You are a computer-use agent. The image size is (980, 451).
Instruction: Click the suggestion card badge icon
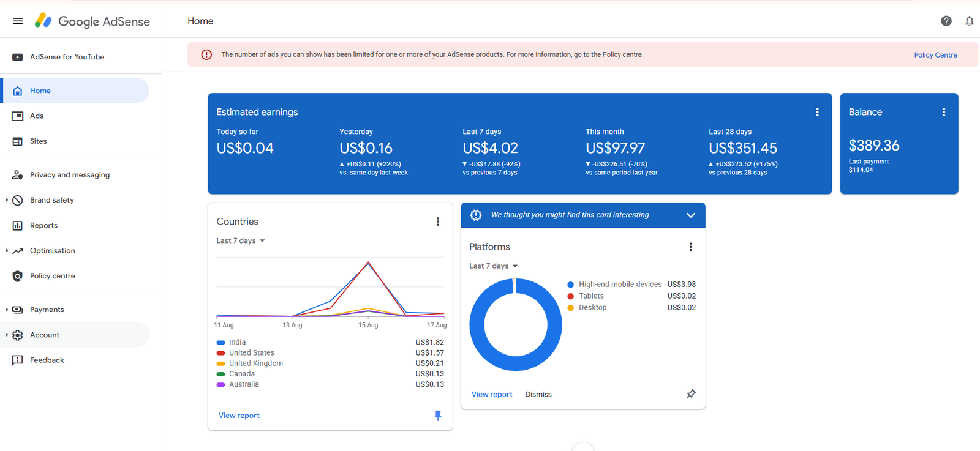coord(476,215)
